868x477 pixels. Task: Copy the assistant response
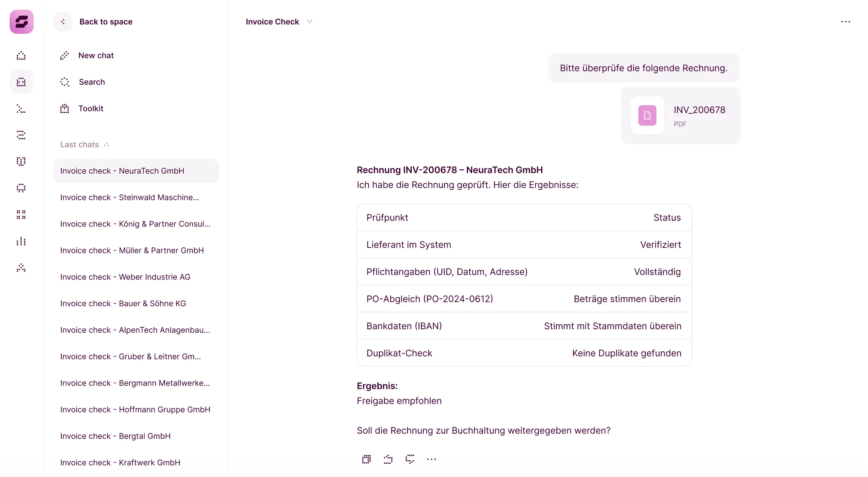click(x=366, y=459)
